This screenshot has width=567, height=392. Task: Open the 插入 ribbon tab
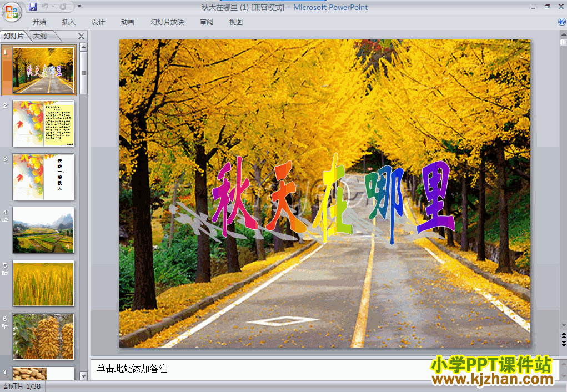click(x=69, y=22)
